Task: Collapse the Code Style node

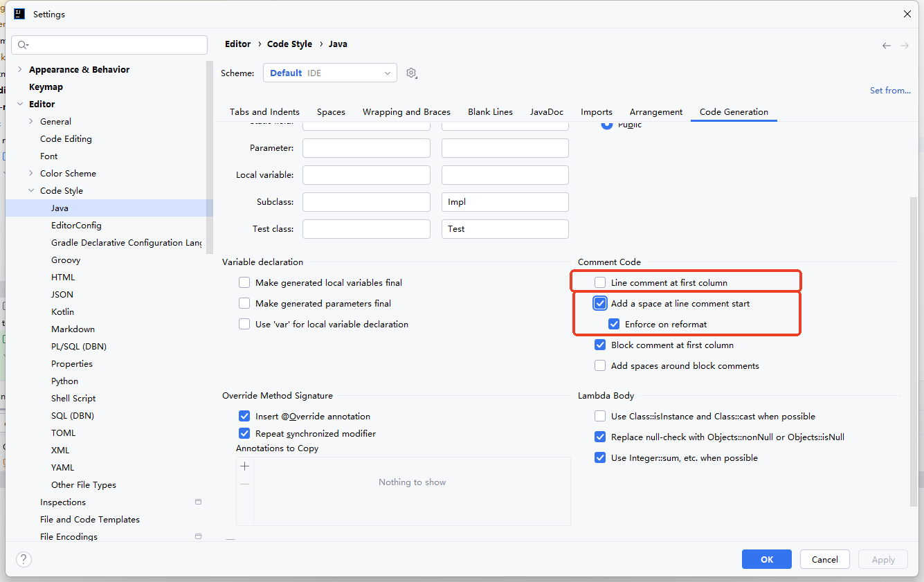Action: point(30,190)
